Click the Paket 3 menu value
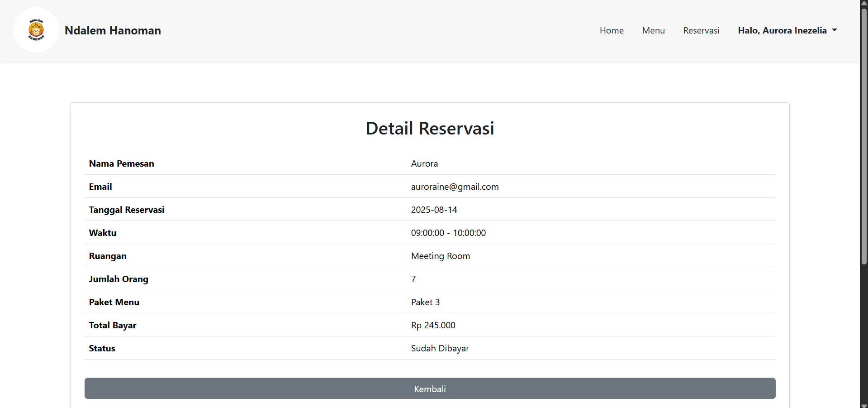This screenshot has width=868, height=408. pyautogui.click(x=425, y=302)
